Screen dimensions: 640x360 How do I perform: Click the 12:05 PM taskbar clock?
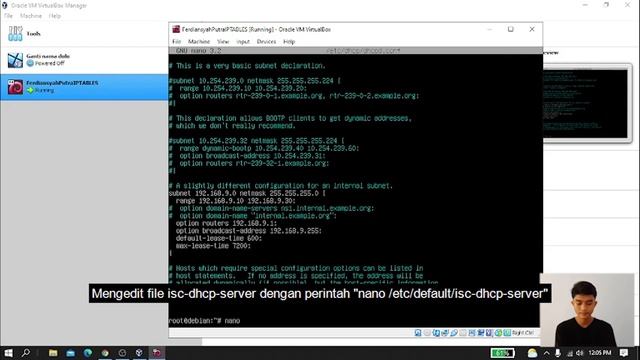point(600,353)
